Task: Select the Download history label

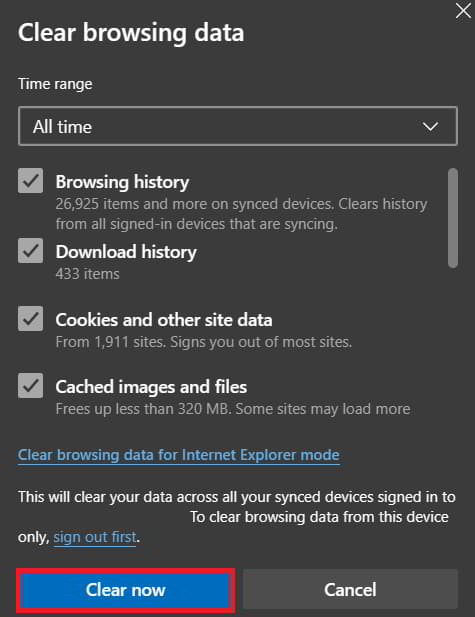Action: click(126, 252)
